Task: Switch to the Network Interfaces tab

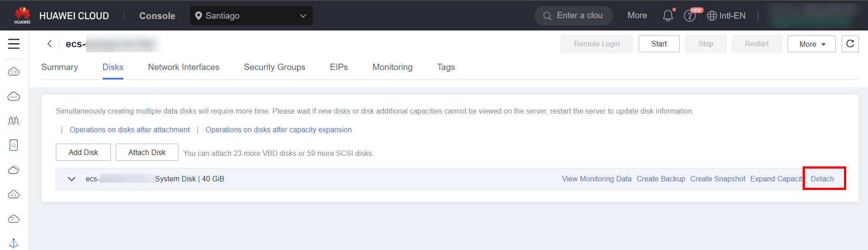Action: coord(183,67)
